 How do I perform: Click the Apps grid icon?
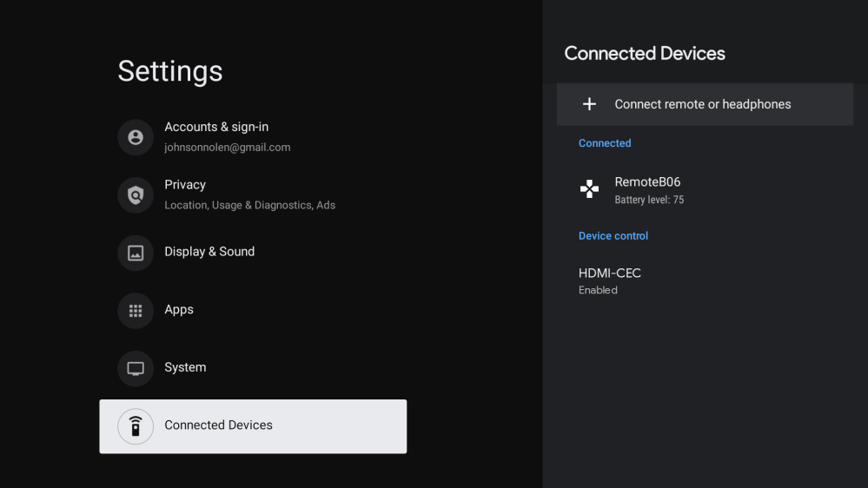[x=136, y=311]
